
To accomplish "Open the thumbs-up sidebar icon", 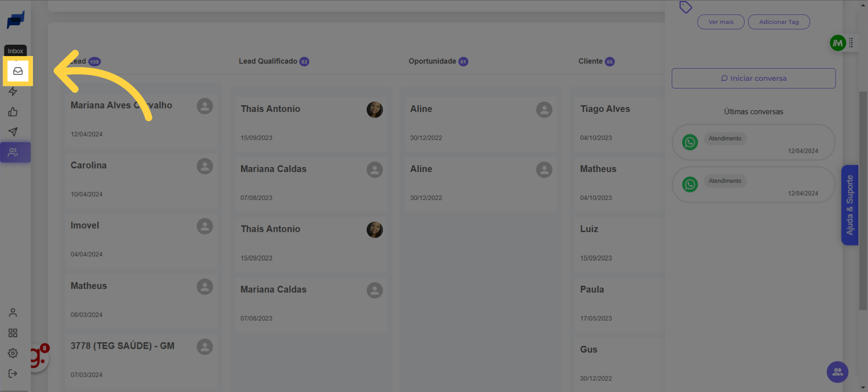I will pyautogui.click(x=13, y=112).
